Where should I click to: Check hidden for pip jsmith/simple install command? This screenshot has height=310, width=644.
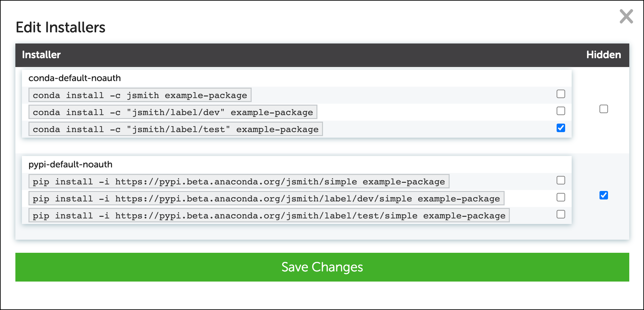tap(561, 181)
